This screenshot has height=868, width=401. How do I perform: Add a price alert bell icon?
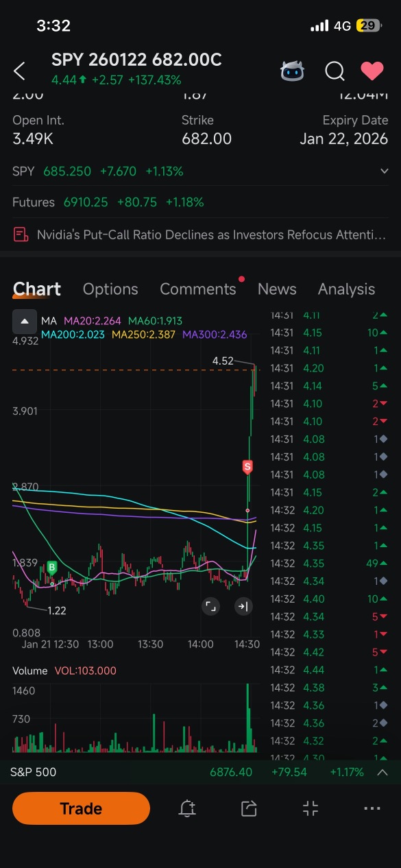click(x=187, y=808)
